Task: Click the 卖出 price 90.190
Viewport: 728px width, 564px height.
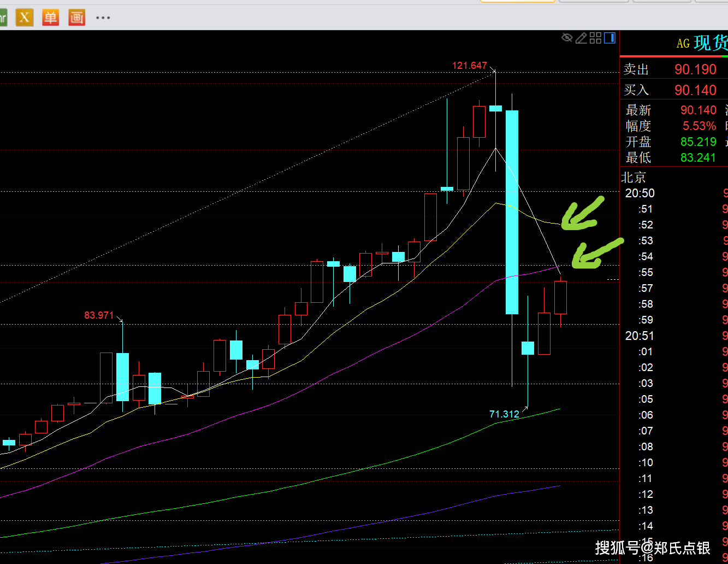Action: click(x=695, y=69)
